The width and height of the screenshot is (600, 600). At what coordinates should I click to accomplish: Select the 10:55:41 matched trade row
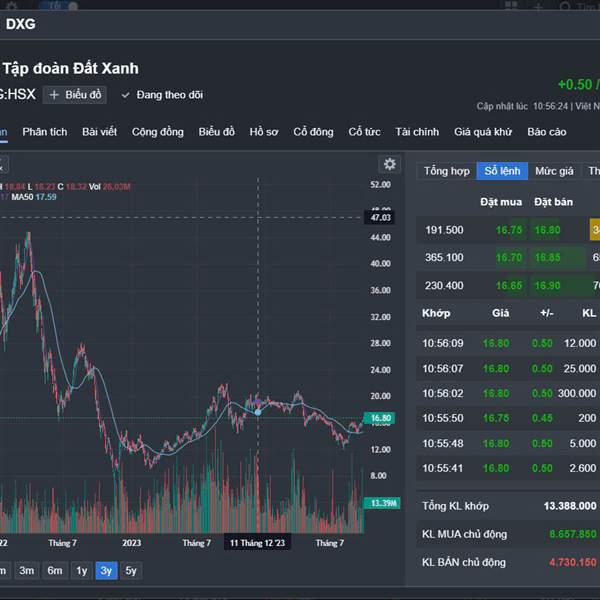(508, 468)
